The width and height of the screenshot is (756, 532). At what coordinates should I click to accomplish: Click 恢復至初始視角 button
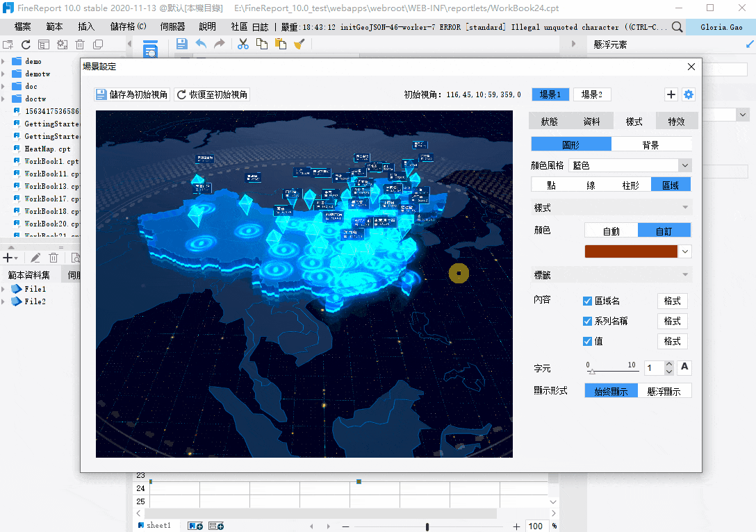212,94
